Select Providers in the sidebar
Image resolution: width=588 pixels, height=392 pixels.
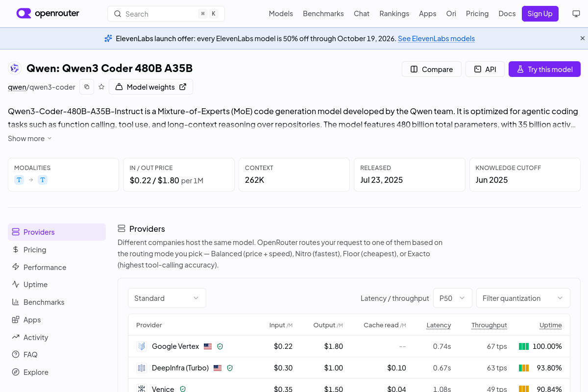pos(57,232)
